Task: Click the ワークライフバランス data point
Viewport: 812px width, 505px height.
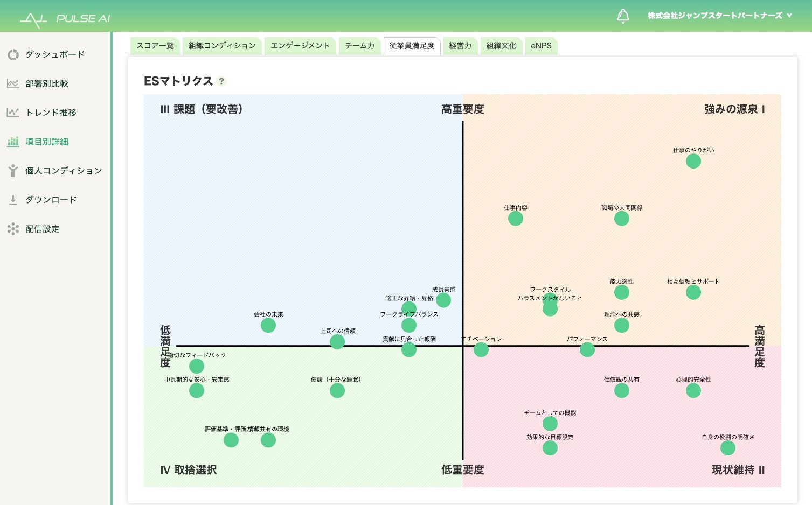Action: 409,325
